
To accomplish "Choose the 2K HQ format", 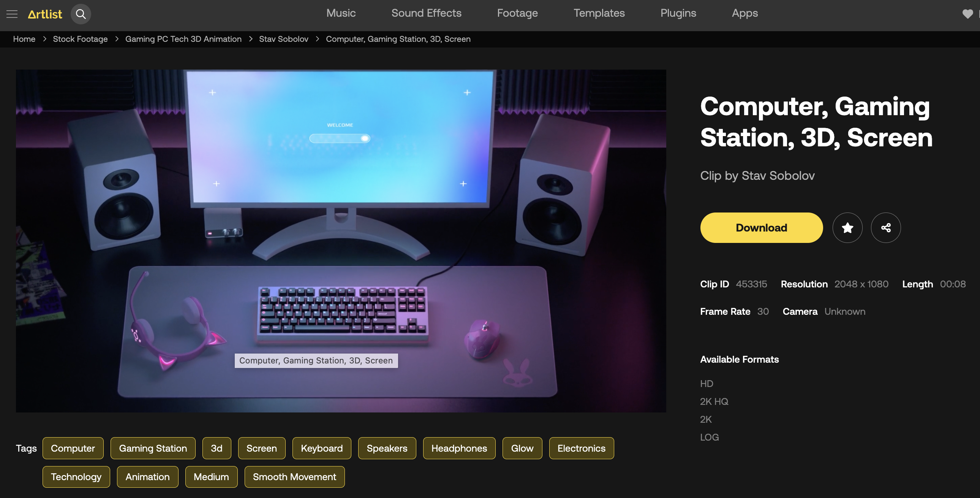I will coord(714,401).
